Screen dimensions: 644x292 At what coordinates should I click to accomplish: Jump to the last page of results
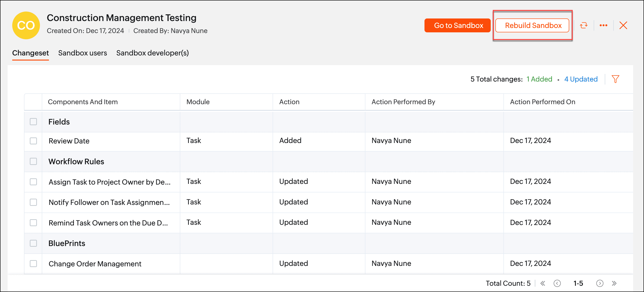[614, 283]
